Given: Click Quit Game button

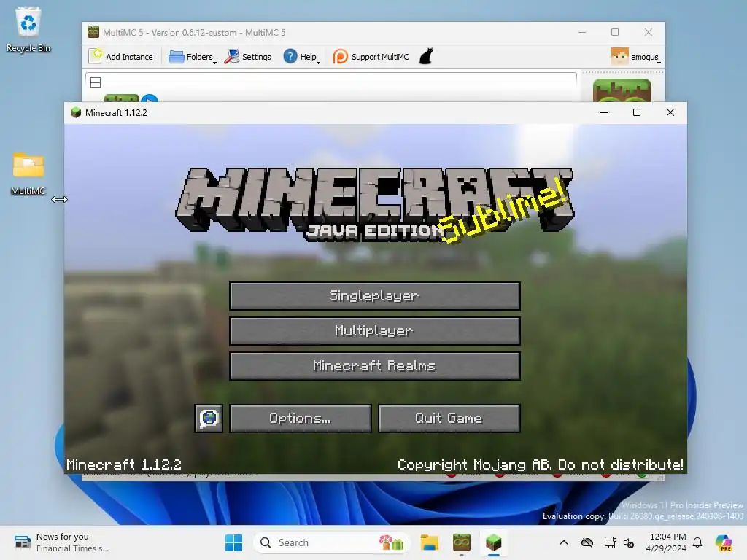Looking at the screenshot, I should [x=449, y=419].
